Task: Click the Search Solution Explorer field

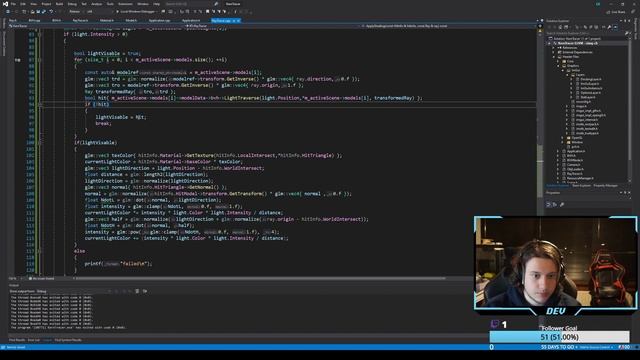Action: pos(586,33)
